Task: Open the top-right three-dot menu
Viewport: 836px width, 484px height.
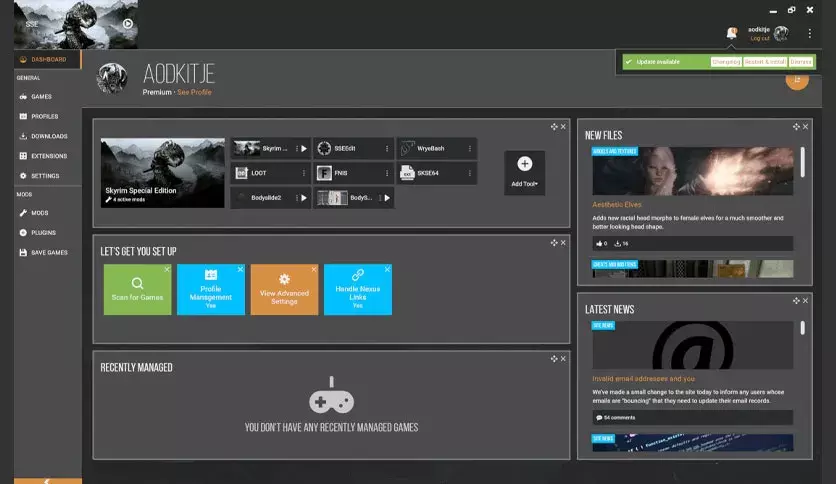Action: (809, 34)
